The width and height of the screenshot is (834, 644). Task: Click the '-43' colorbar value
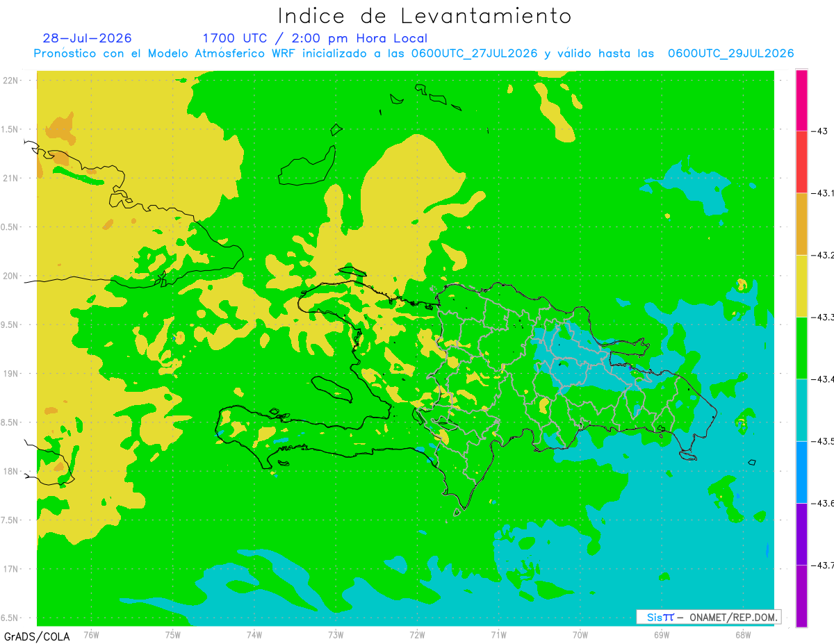point(819,131)
